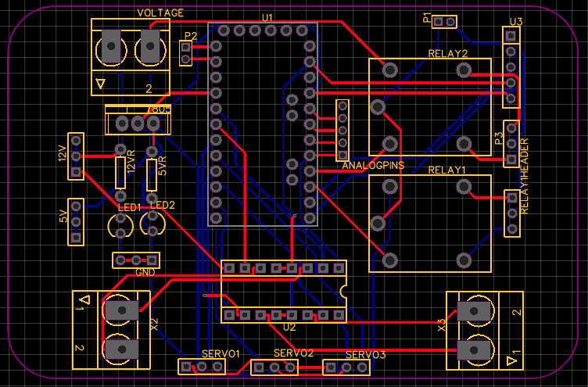Select the square pad of ANALOGPINS header

coord(342,155)
